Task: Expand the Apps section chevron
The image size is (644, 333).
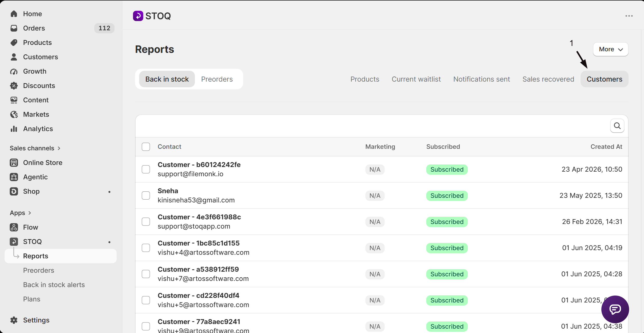Action: click(30, 213)
